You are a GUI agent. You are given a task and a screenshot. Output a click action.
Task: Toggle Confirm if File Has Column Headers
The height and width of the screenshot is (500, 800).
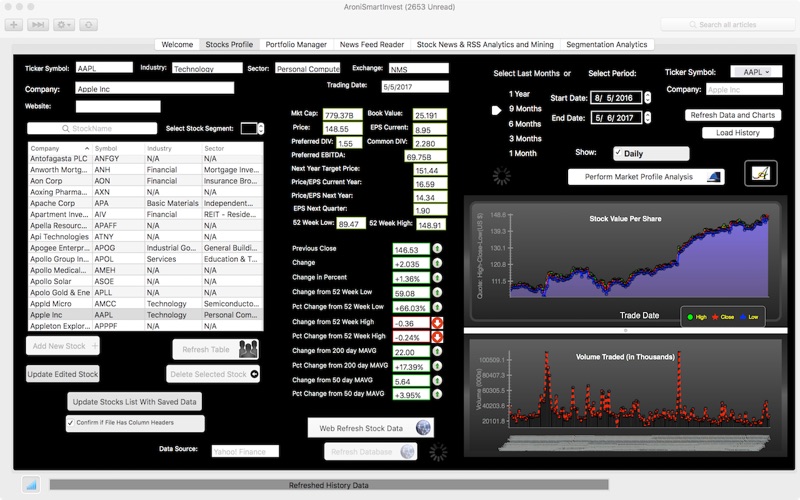[x=71, y=422]
